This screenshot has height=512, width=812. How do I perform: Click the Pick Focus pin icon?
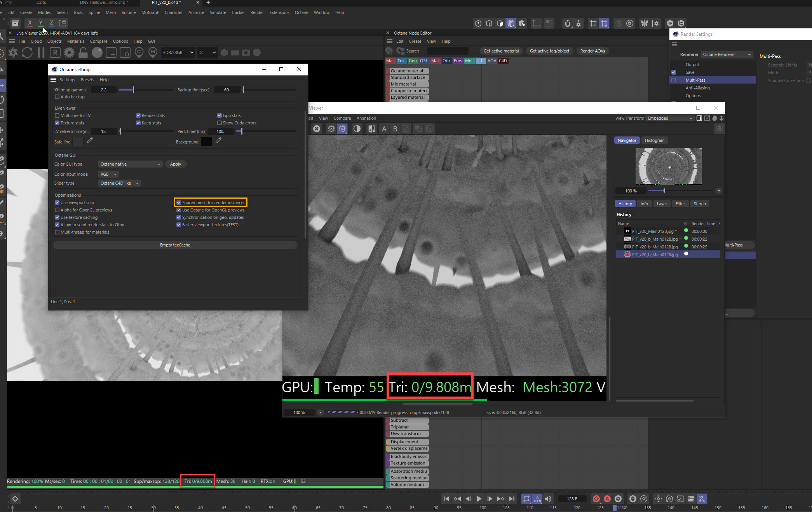pyautogui.click(x=139, y=52)
